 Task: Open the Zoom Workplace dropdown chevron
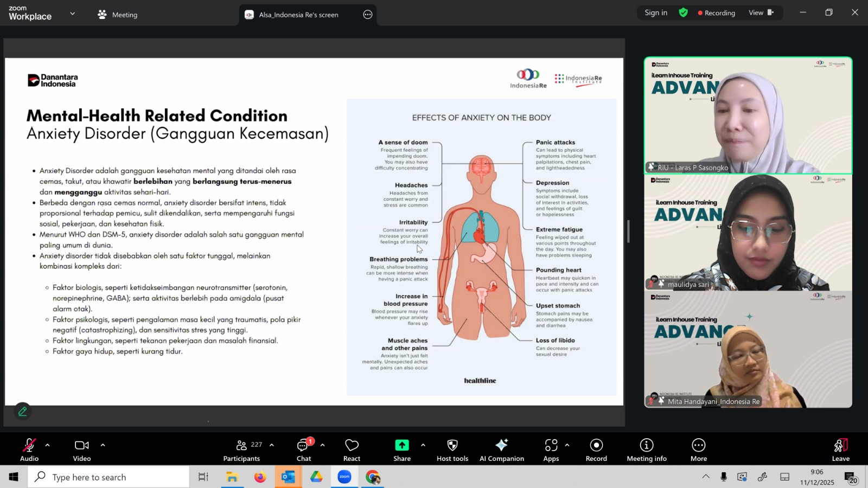click(72, 14)
